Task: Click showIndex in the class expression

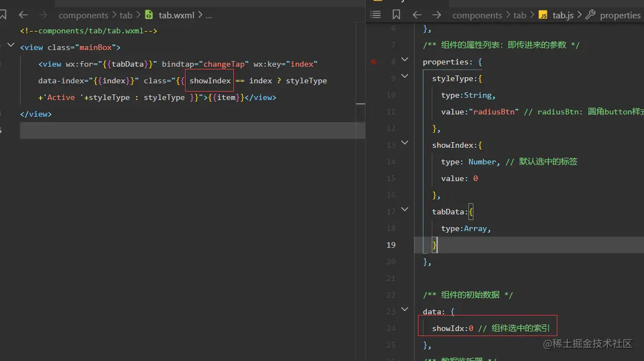Action: [x=210, y=81]
